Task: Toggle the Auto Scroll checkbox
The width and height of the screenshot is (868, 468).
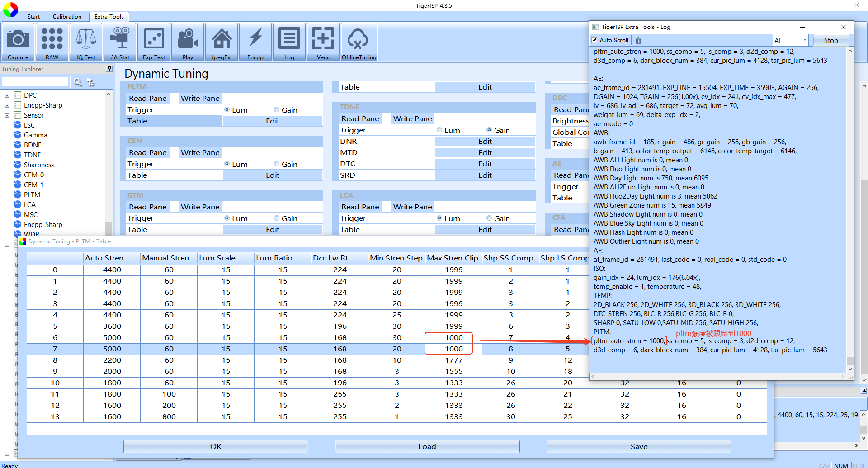Action: coord(594,40)
